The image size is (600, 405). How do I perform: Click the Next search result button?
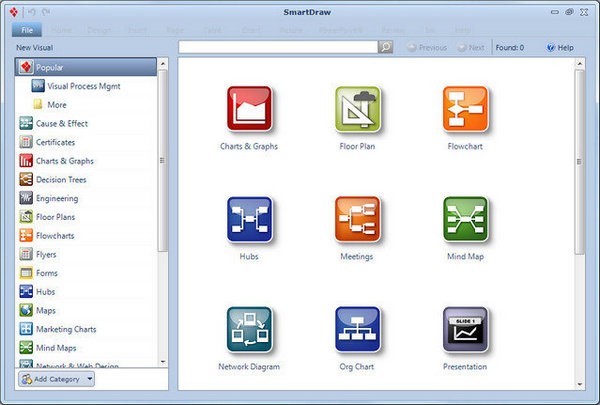pyautogui.click(x=470, y=47)
